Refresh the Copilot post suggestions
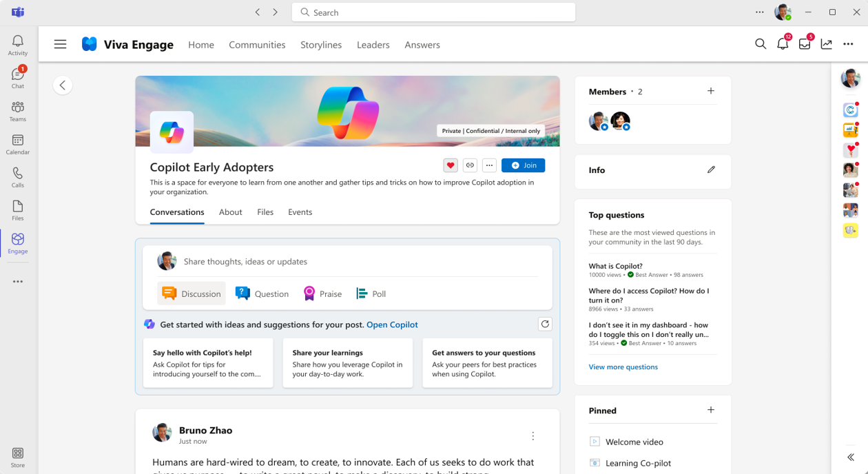The width and height of the screenshot is (868, 474). [545, 324]
